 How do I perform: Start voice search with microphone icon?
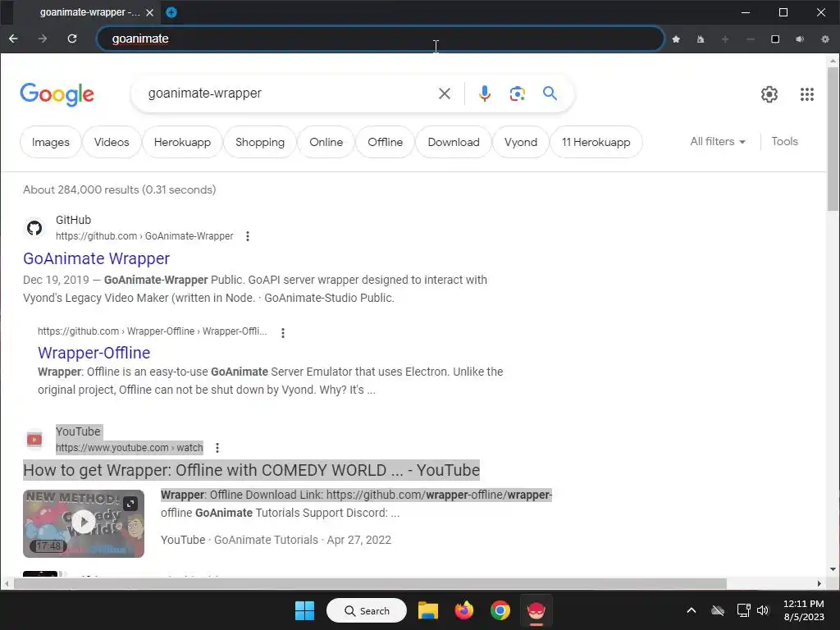[x=484, y=94]
